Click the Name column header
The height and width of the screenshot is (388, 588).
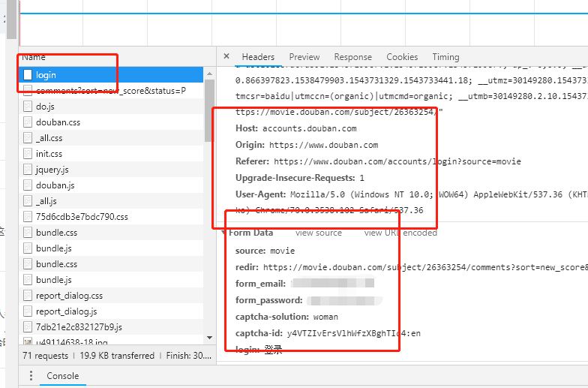[x=33, y=57]
